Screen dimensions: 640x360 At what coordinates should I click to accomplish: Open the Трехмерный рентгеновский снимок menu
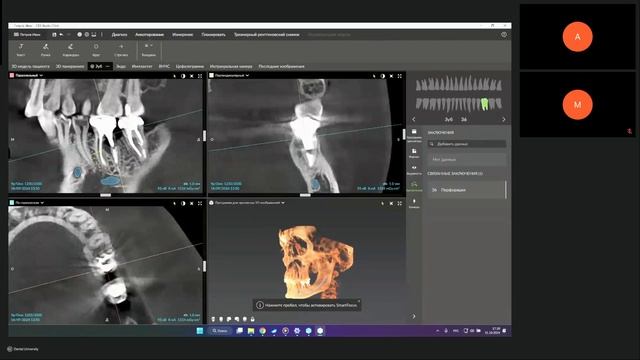pyautogui.click(x=267, y=35)
